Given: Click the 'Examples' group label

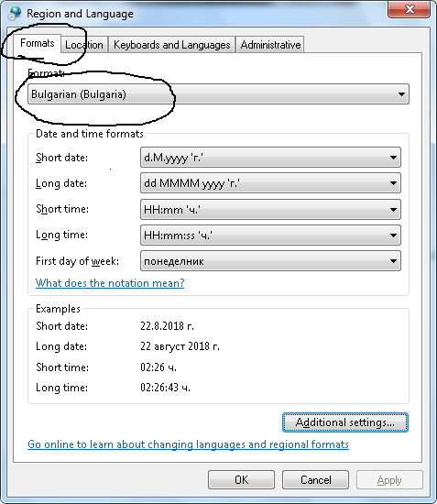Looking at the screenshot, I should 58,309.
